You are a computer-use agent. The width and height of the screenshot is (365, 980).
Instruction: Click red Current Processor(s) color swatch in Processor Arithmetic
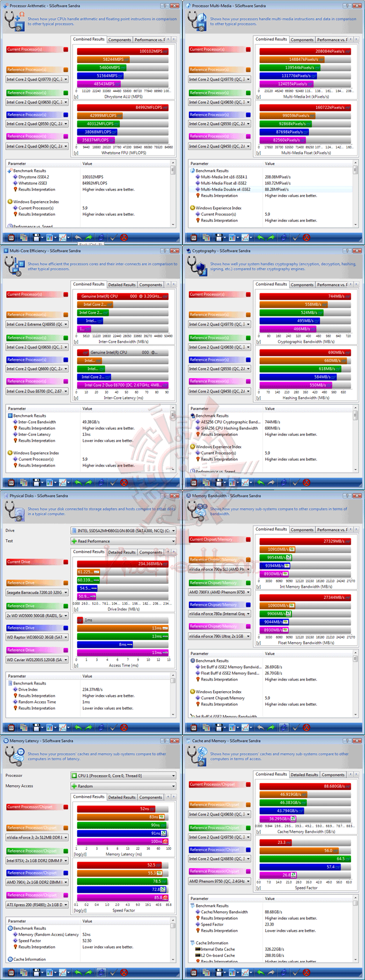pyautogui.click(x=66, y=49)
